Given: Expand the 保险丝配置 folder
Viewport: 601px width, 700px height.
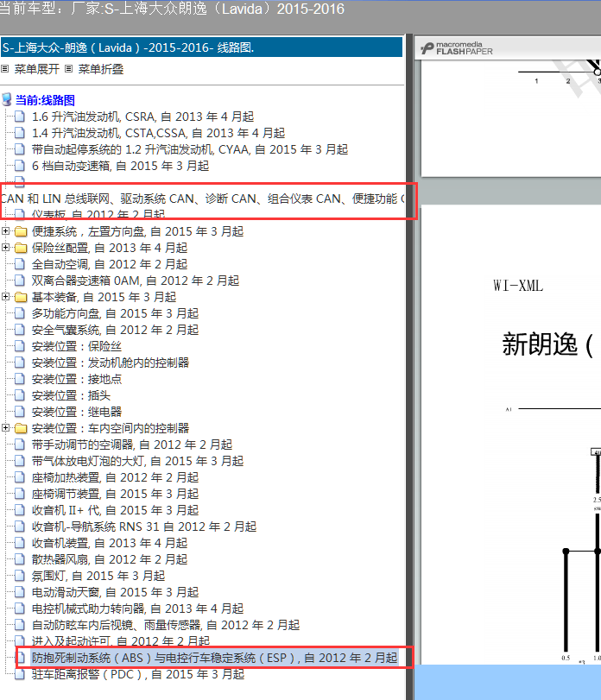Looking at the screenshot, I should 5,248.
